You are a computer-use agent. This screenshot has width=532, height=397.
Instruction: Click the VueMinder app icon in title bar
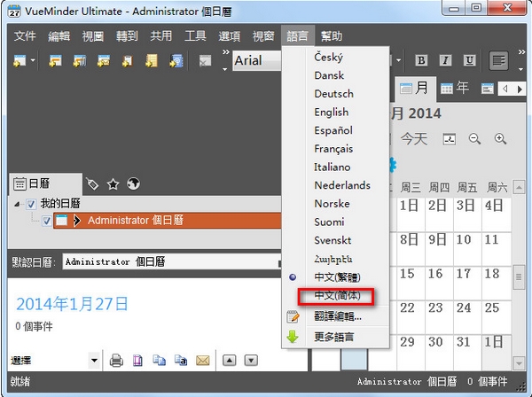tap(14, 12)
